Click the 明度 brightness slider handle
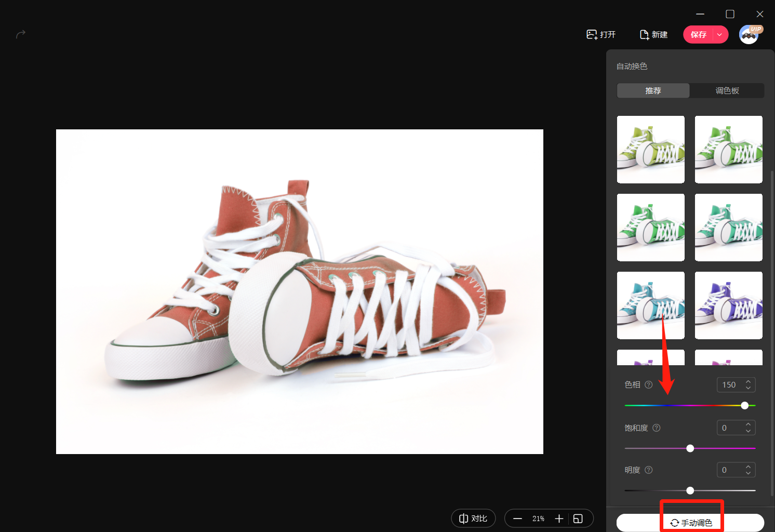 pos(690,490)
